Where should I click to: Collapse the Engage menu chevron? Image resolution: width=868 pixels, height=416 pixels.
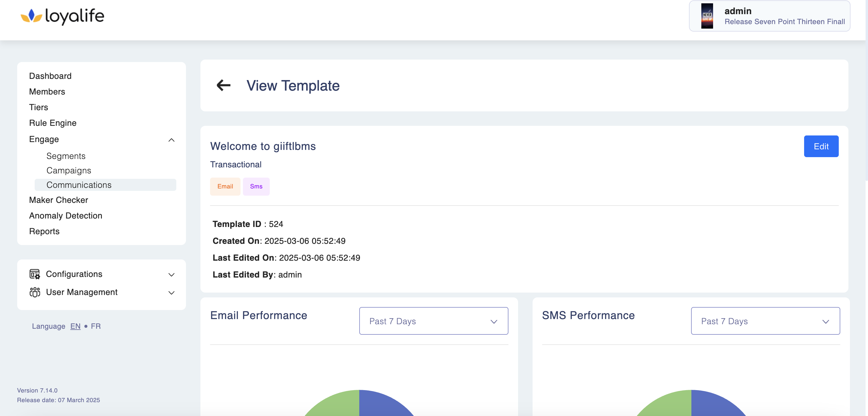(171, 140)
